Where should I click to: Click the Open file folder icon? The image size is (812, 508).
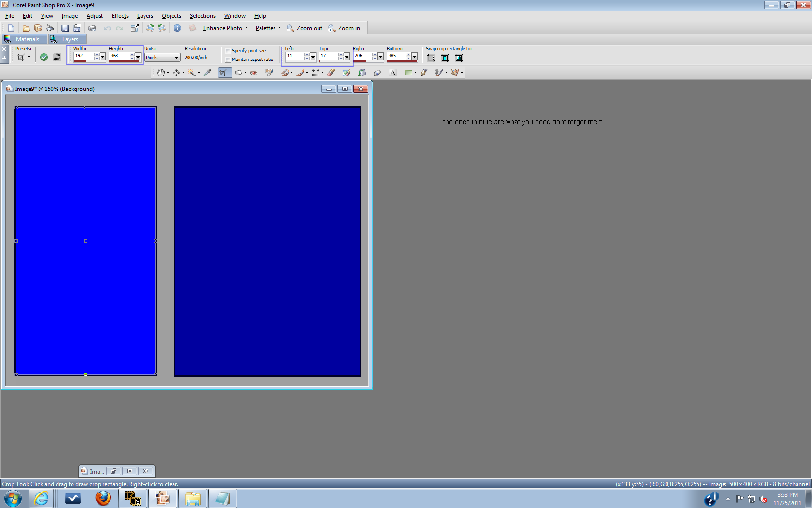[x=27, y=28]
